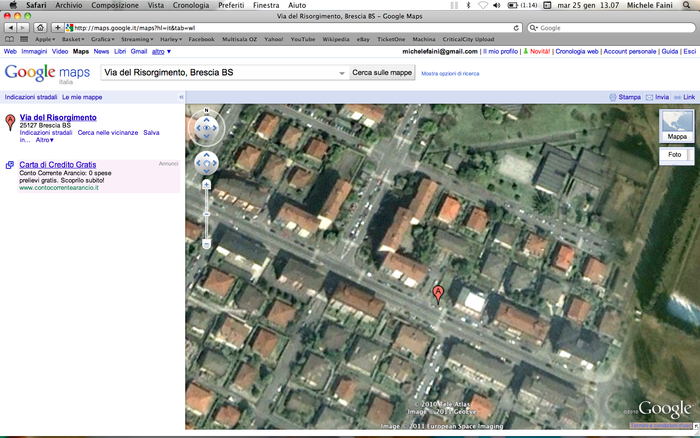Image resolution: width=700 pixels, height=438 pixels.
Task: Click 'Cronologia web' account link
Action: point(577,51)
